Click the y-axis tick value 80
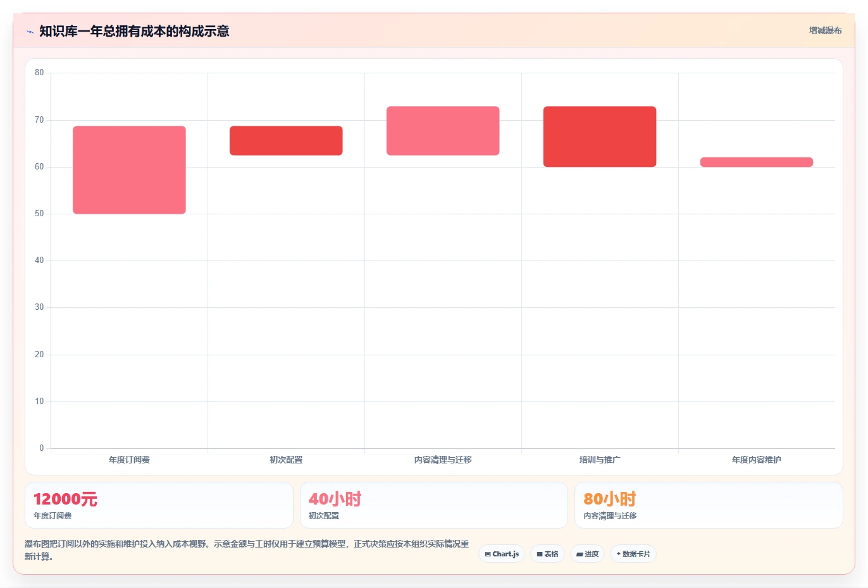Image resolution: width=868 pixels, height=588 pixels. [x=39, y=73]
